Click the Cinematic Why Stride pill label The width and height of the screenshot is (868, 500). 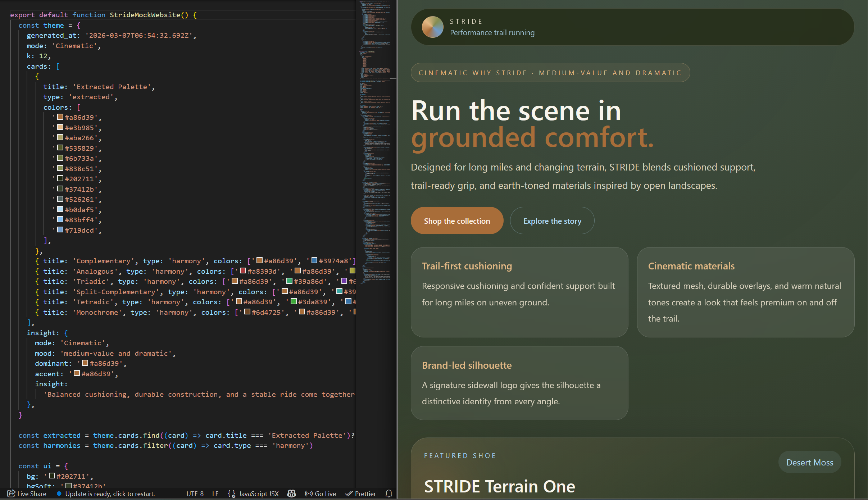pyautogui.click(x=550, y=73)
